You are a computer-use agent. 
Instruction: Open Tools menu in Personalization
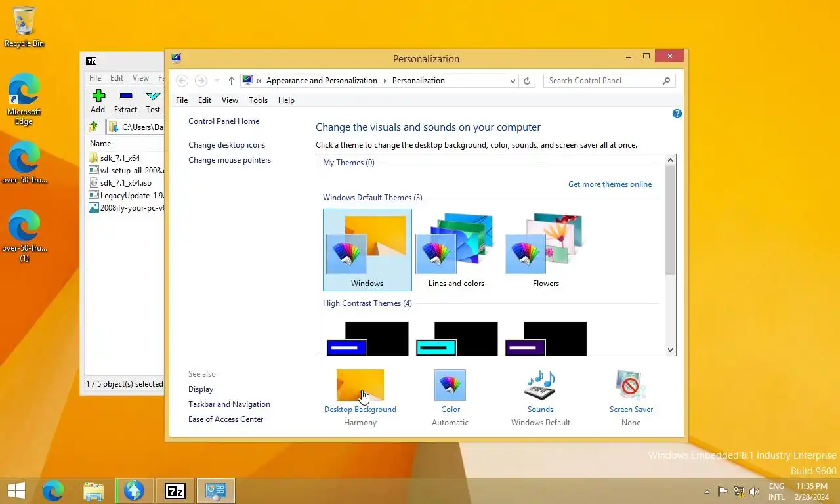[258, 100]
